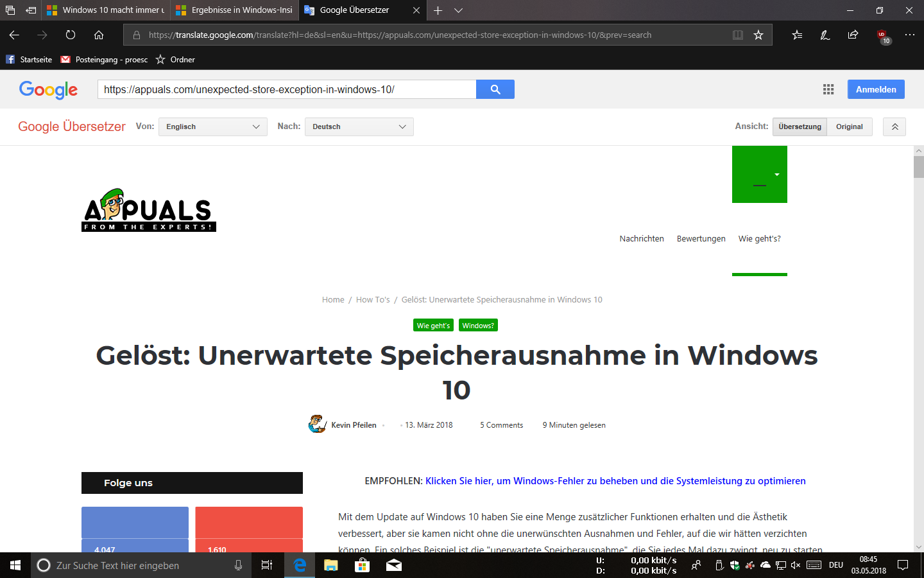Open Google apps grid
The width and height of the screenshot is (924, 578).
click(x=828, y=89)
